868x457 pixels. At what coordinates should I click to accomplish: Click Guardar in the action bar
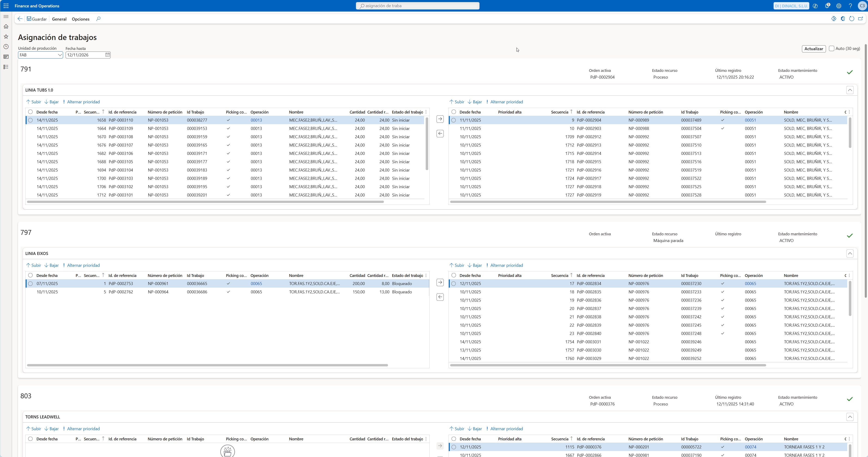[37, 19]
